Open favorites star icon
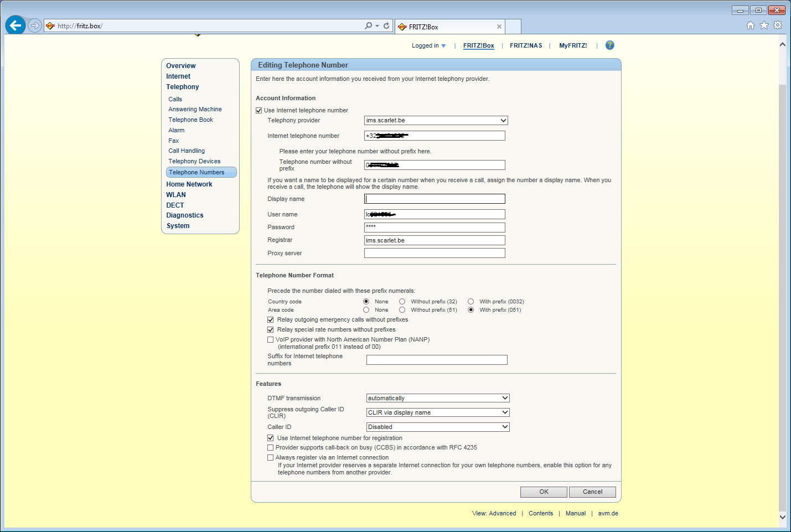791x532 pixels. pyautogui.click(x=764, y=25)
